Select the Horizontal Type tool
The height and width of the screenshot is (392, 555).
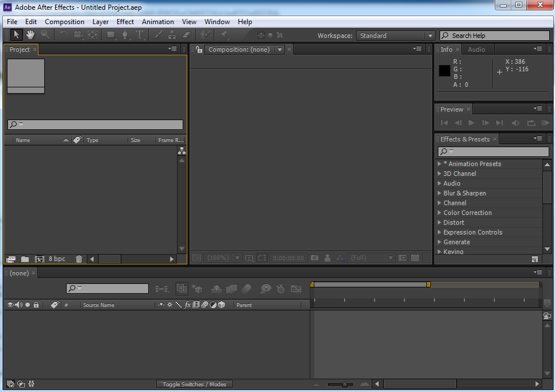click(140, 34)
